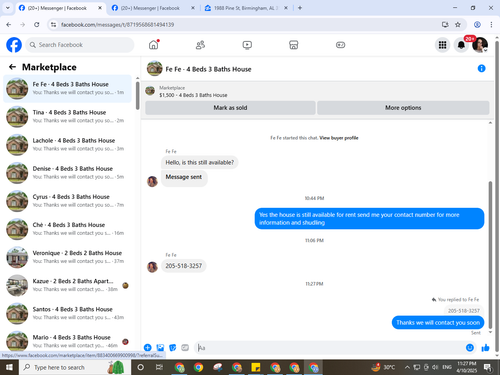Bookmark this page with star icon
This screenshot has height=375, width=500.
pyautogui.click(x=458, y=24)
